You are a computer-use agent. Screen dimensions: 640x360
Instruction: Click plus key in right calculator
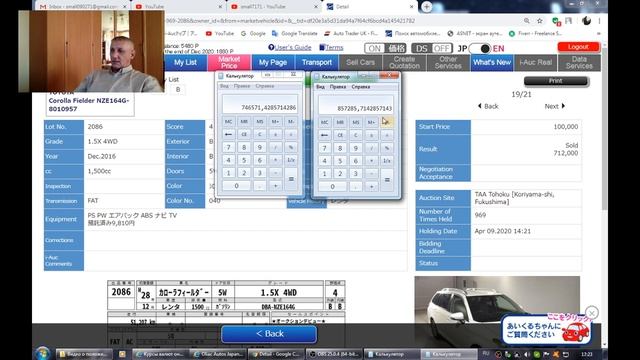[371, 187]
